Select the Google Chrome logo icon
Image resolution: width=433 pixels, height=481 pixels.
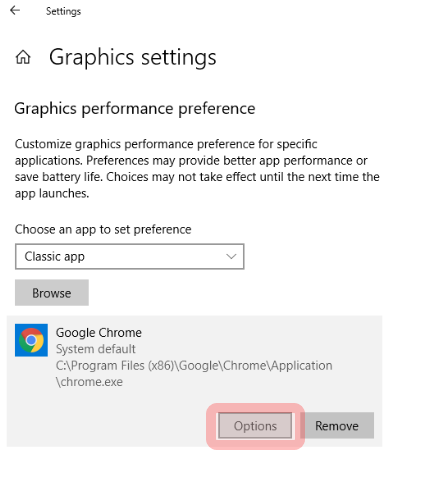click(31, 340)
